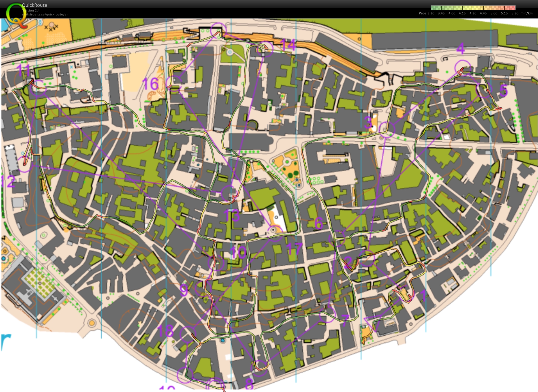
Task: Click the control number 10 label
Action: [x=238, y=252]
